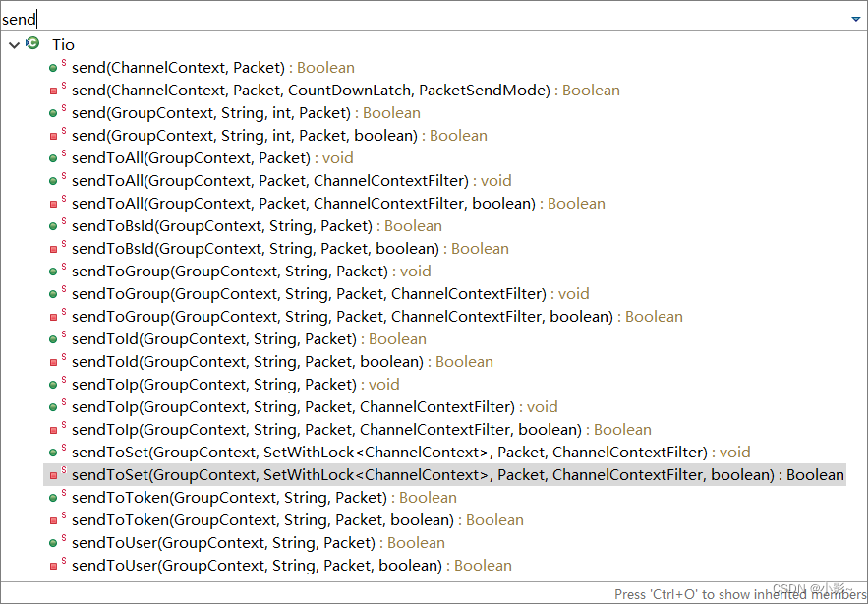This screenshot has height=604, width=868.
Task: Click private icon of sendToIp with boolean parameter
Action: (x=53, y=430)
